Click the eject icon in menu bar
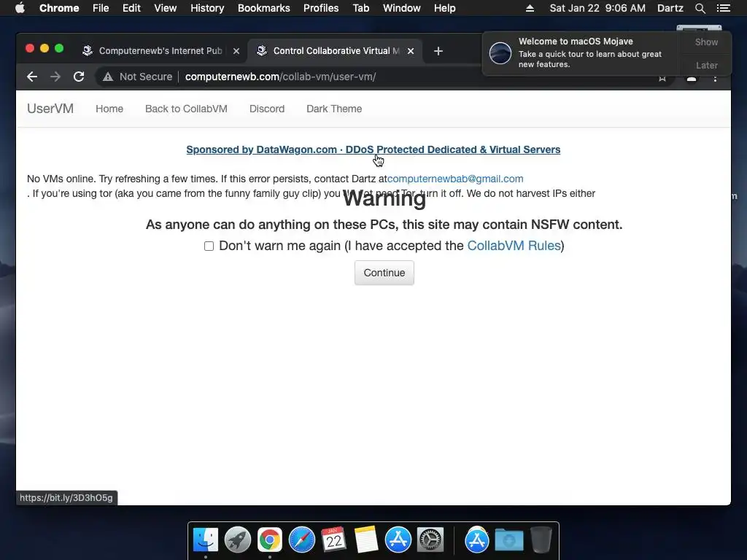Viewport: 747px width, 560px height. point(530,8)
